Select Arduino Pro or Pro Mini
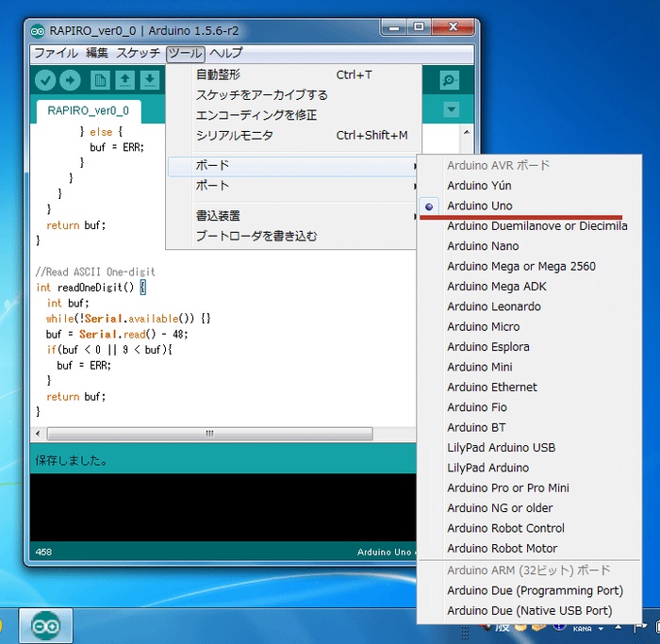Viewport: 660px width, 644px height. coord(529,488)
